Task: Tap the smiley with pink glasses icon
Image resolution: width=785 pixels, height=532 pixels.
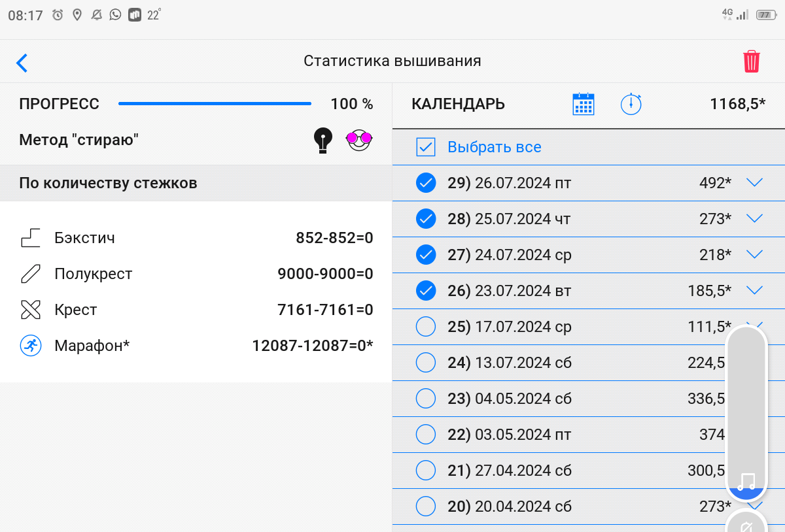Action: coord(358,139)
